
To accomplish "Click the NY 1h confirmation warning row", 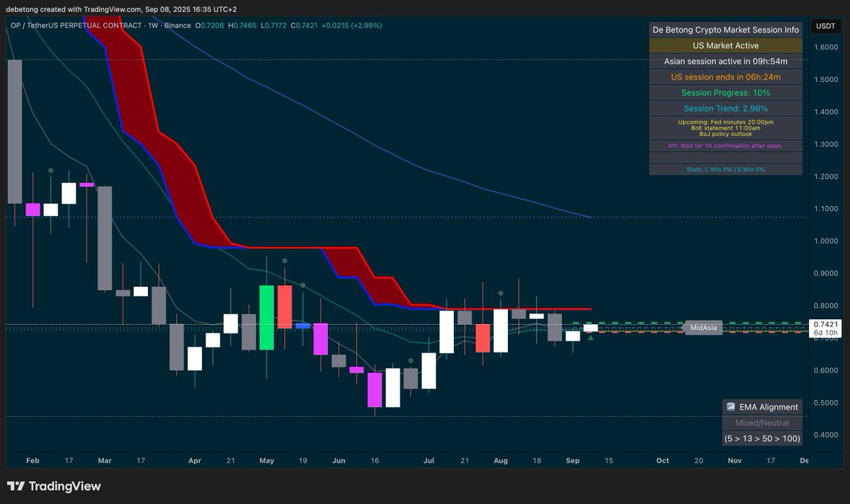I will (x=725, y=145).
